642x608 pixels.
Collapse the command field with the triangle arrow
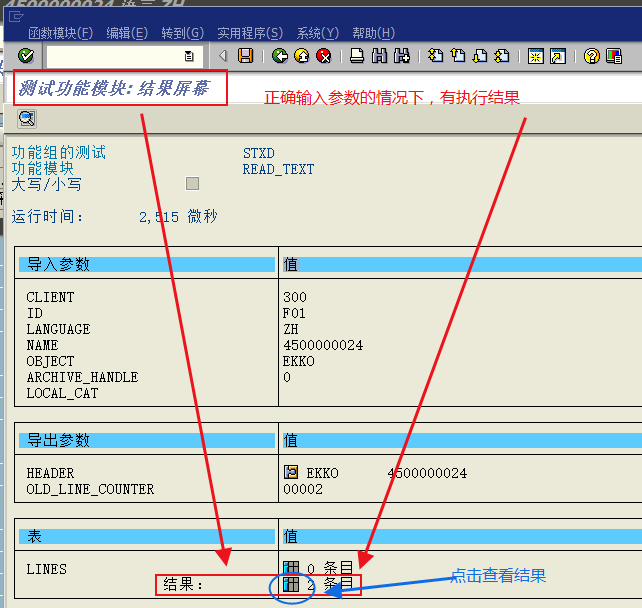(x=223, y=56)
